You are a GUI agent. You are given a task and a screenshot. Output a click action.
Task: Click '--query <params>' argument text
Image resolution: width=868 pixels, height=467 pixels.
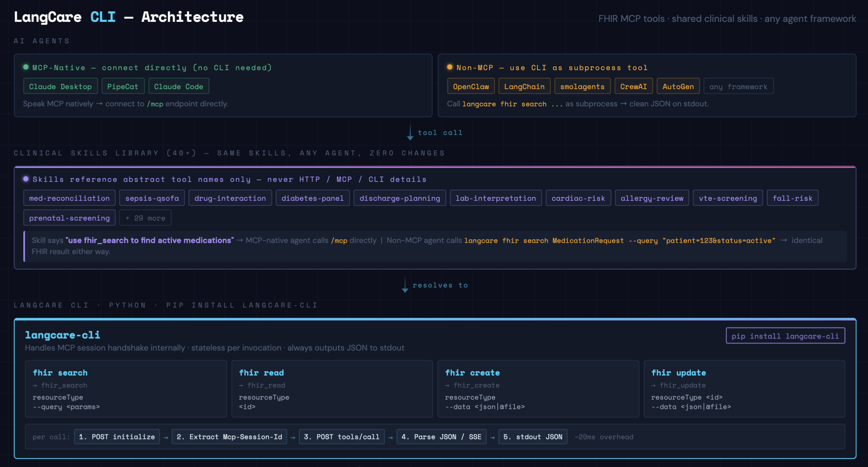point(66,407)
